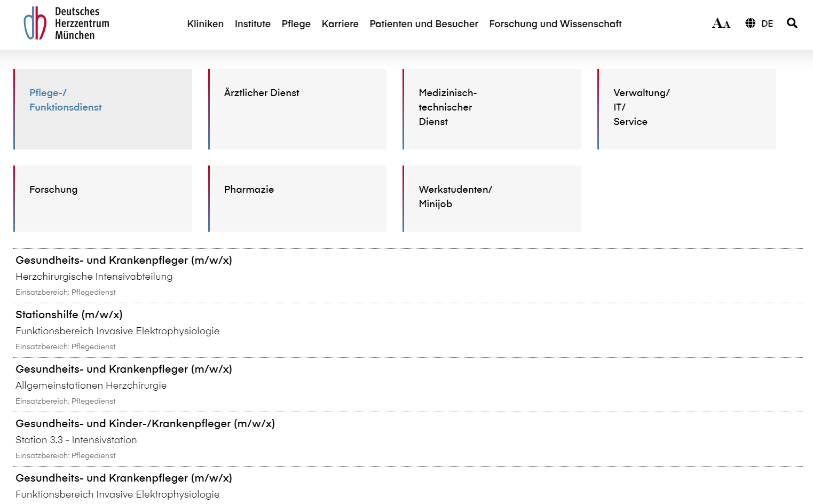
Task: Select the Pflege-/Funktionsdienst category tile
Action: tap(103, 109)
